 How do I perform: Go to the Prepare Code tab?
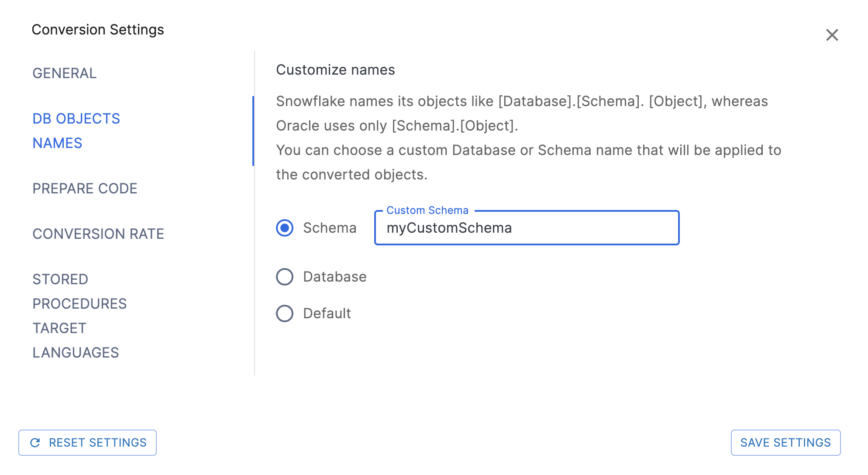(x=85, y=189)
